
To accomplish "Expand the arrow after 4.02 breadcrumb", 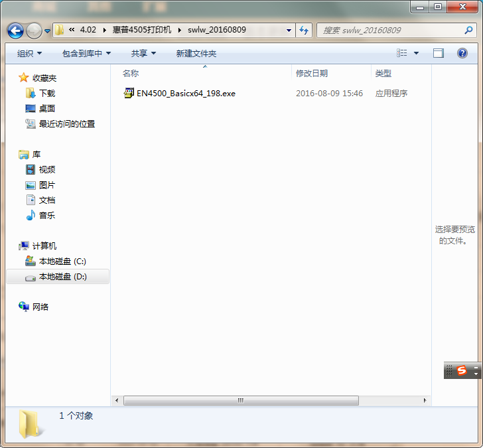I will 105,30.
